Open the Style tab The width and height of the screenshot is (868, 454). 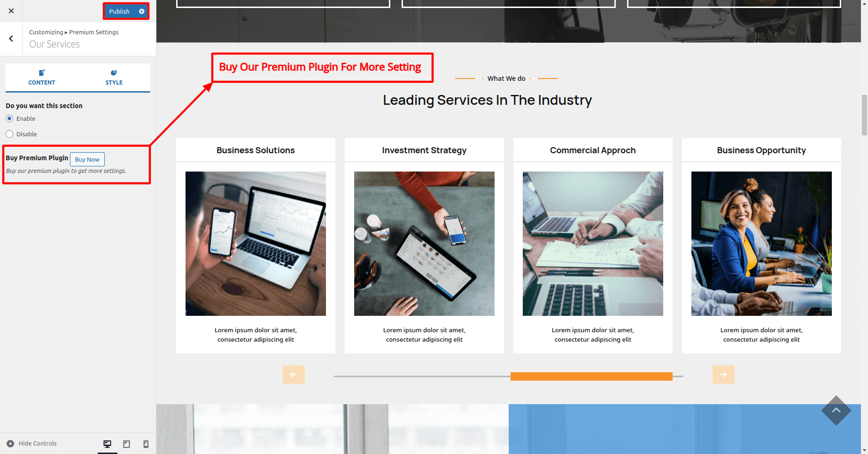(x=114, y=78)
